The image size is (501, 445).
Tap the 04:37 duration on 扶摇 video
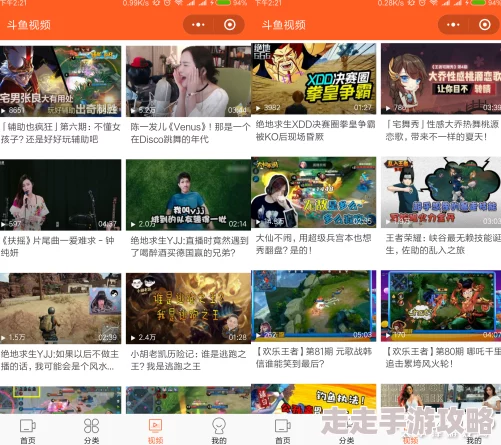pos(108,224)
